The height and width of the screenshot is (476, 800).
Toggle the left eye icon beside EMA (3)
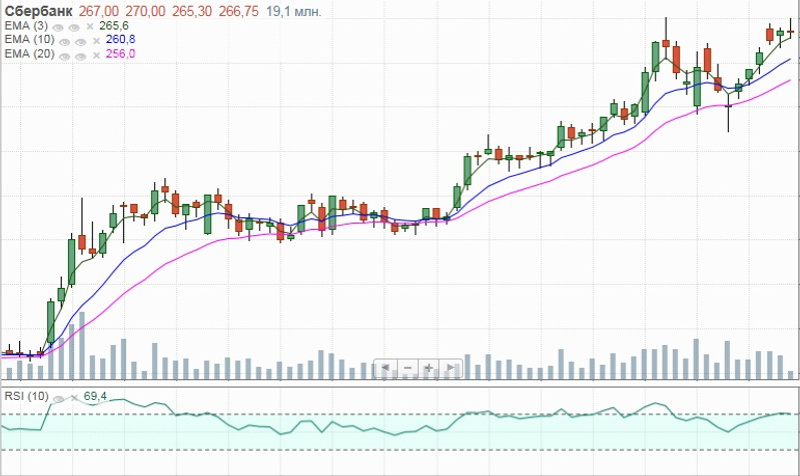(56, 25)
